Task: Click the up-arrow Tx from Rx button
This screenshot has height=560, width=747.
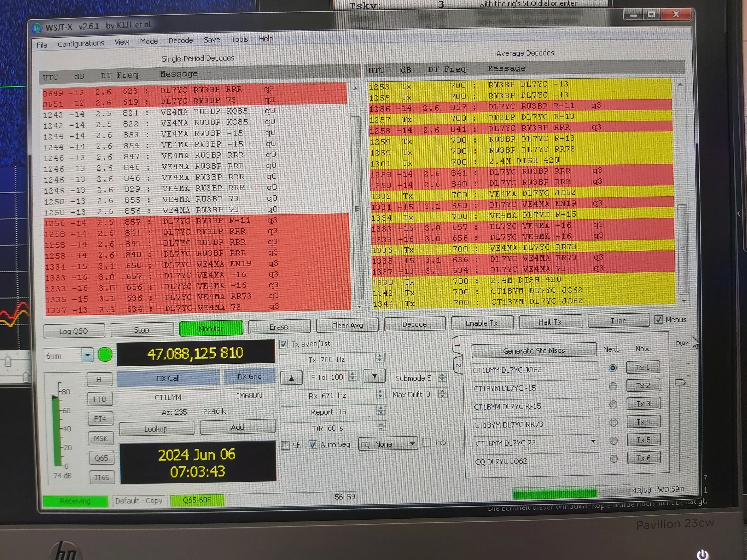Action: tap(291, 378)
